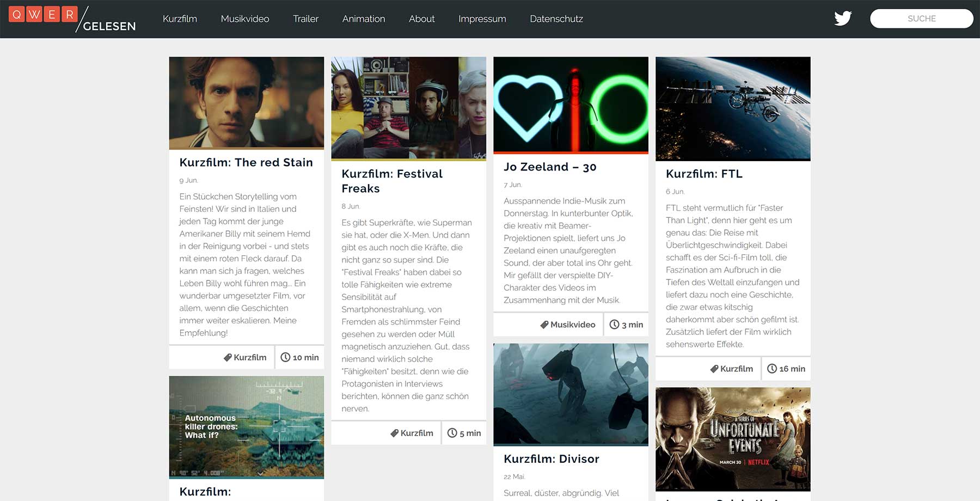The image size is (980, 501).
Task: Open the Datenschutz page
Action: point(556,19)
